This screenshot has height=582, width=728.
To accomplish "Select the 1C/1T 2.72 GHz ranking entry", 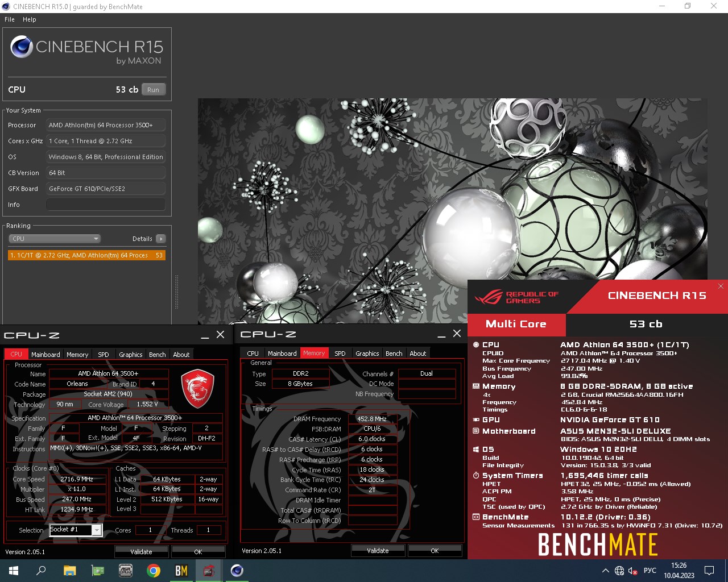I will [86, 255].
